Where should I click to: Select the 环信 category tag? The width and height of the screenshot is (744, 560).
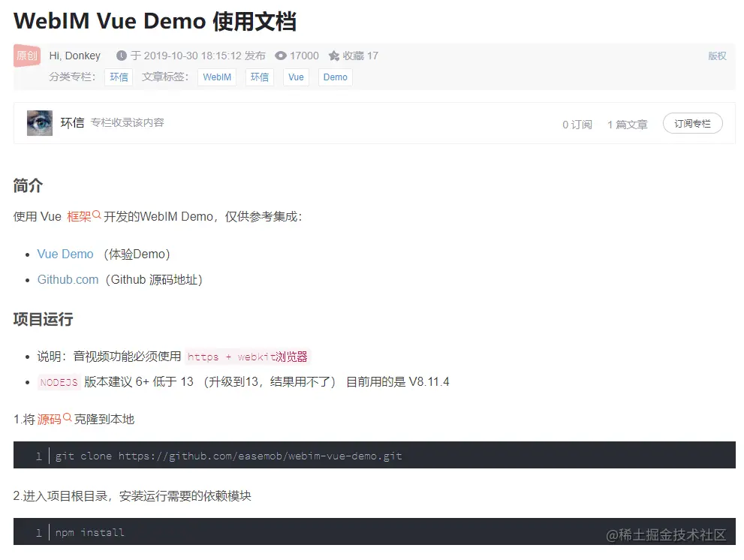click(x=119, y=77)
